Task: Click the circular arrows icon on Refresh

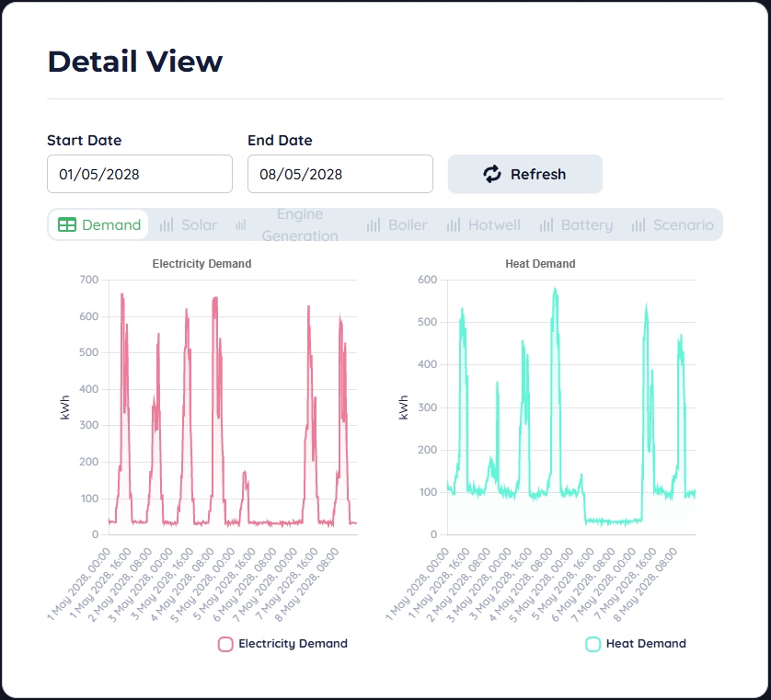Action: pyautogui.click(x=492, y=174)
